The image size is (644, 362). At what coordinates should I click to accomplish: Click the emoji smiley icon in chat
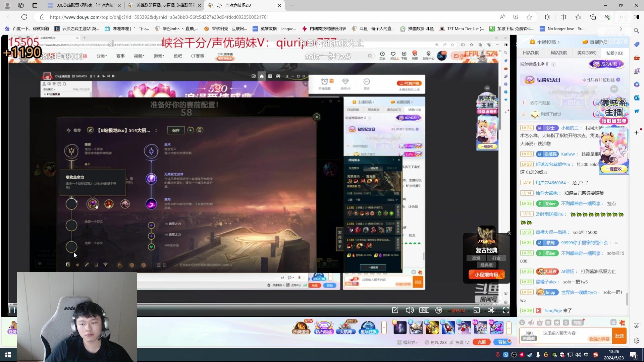[522, 322]
